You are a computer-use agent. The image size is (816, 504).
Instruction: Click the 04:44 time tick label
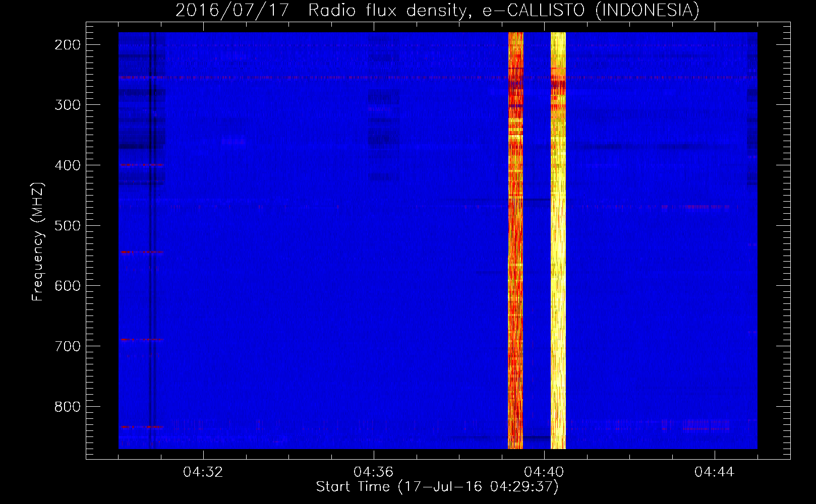click(715, 472)
